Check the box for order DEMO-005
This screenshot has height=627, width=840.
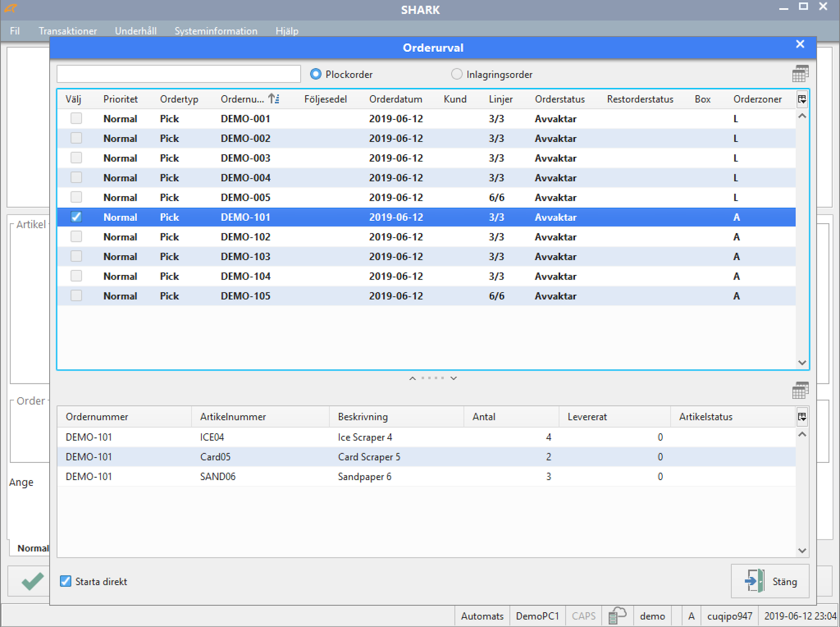tap(76, 197)
